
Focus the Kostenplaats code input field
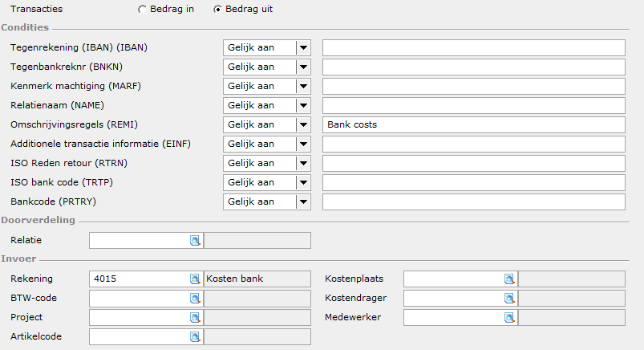[454, 279]
